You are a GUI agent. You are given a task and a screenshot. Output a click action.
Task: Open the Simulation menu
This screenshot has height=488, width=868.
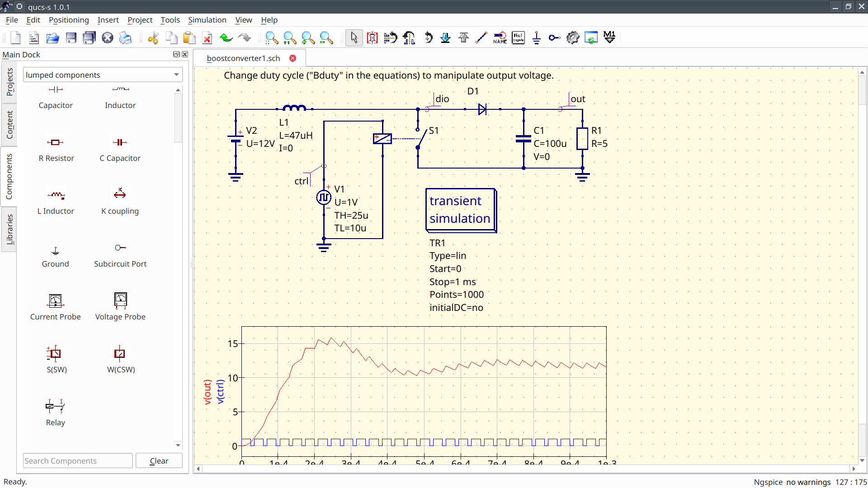(207, 20)
